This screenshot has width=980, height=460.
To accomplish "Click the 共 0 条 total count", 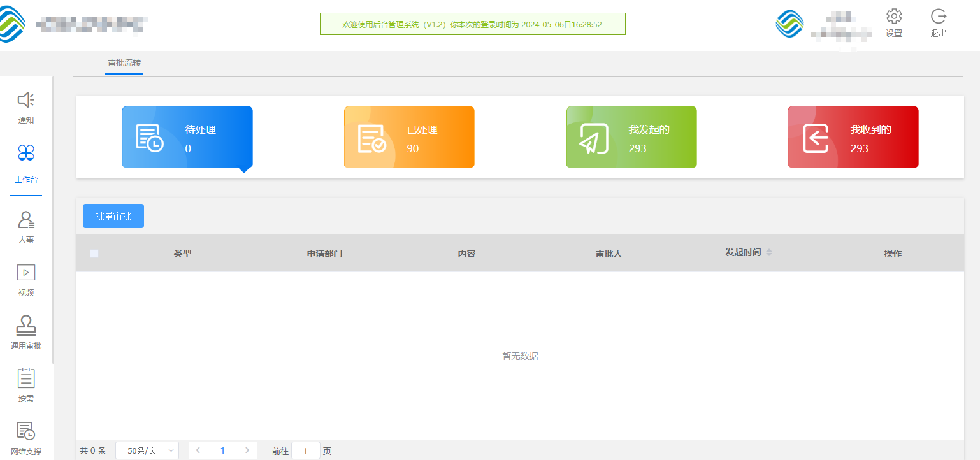I will tap(93, 450).
